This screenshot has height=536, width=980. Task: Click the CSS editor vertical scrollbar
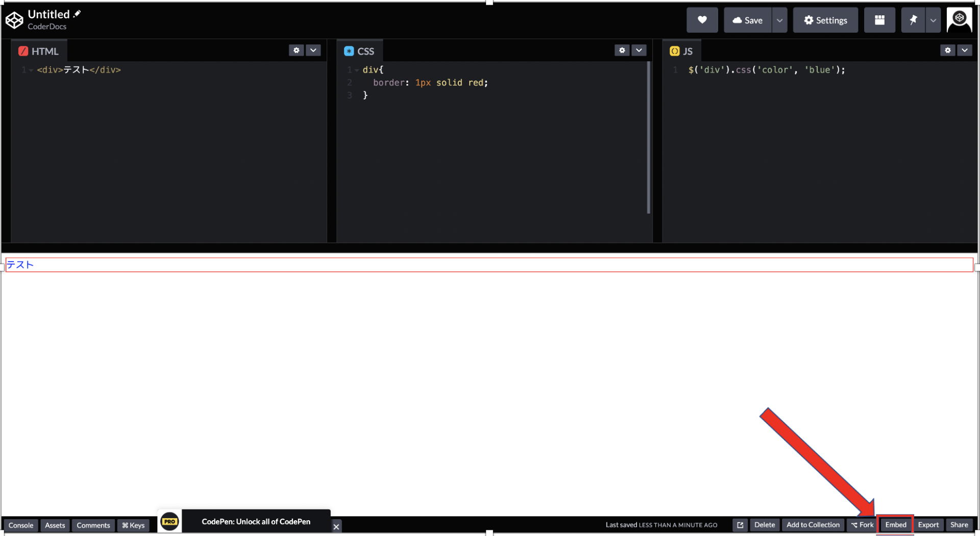point(648,138)
